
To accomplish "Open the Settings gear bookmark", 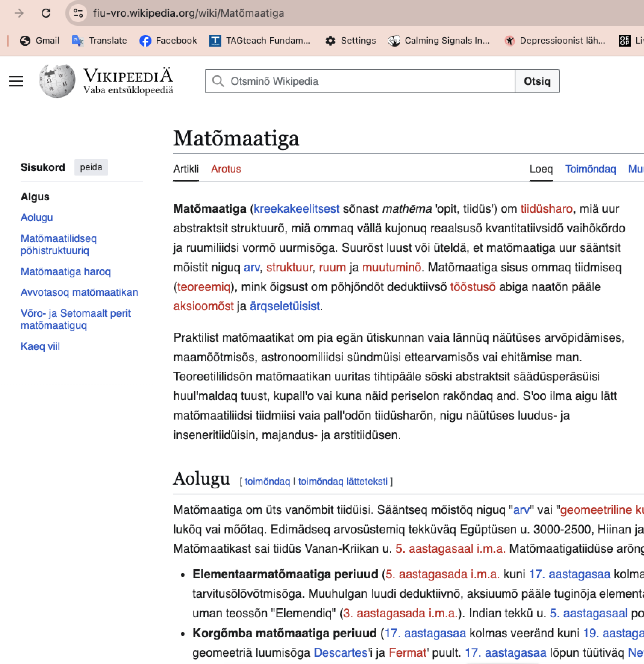I will pyautogui.click(x=351, y=41).
